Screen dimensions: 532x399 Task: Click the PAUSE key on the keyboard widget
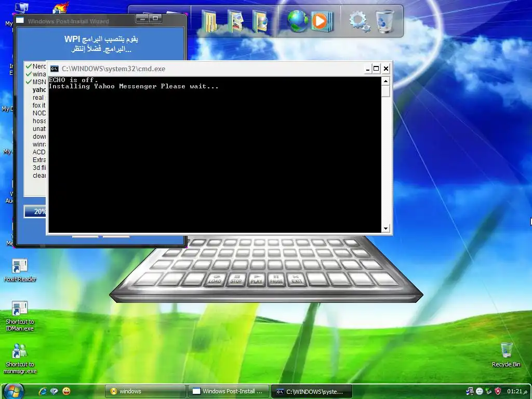(276, 280)
